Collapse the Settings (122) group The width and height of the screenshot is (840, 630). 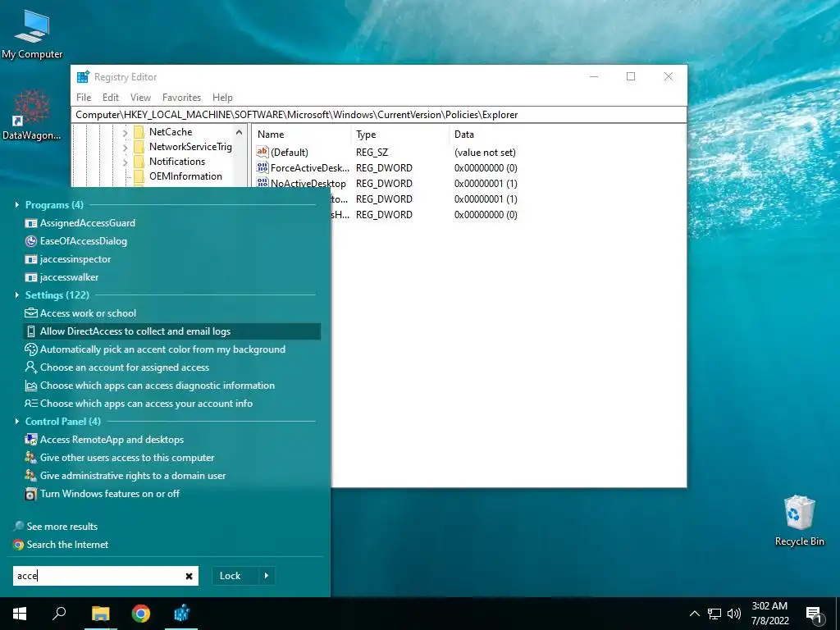(17, 295)
